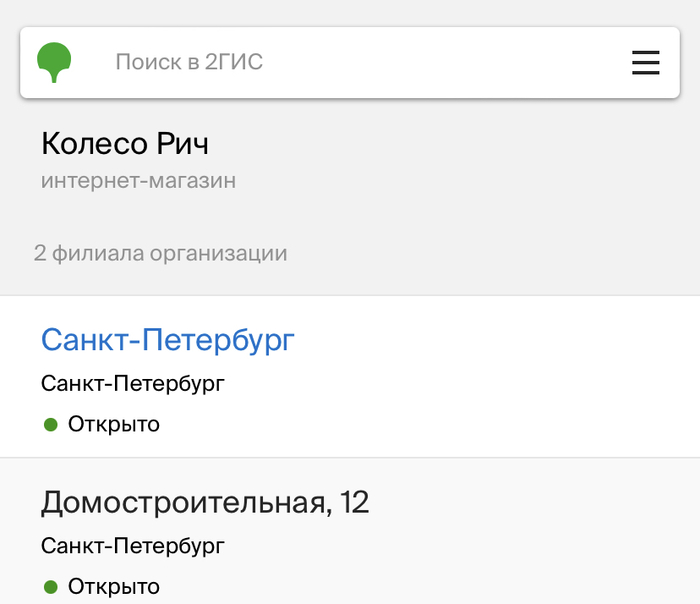Click the green 2GIS tree logo
Image resolution: width=700 pixels, height=604 pixels.
click(55, 62)
